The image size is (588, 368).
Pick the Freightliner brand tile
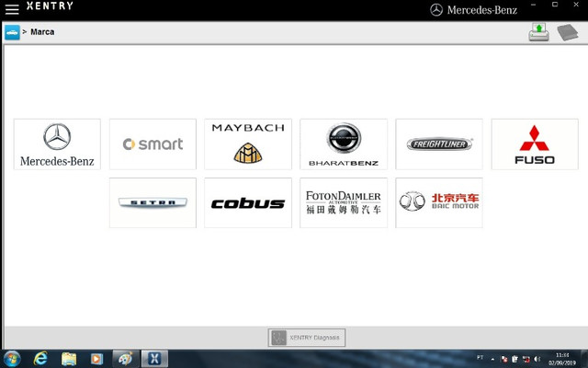pyautogui.click(x=439, y=144)
